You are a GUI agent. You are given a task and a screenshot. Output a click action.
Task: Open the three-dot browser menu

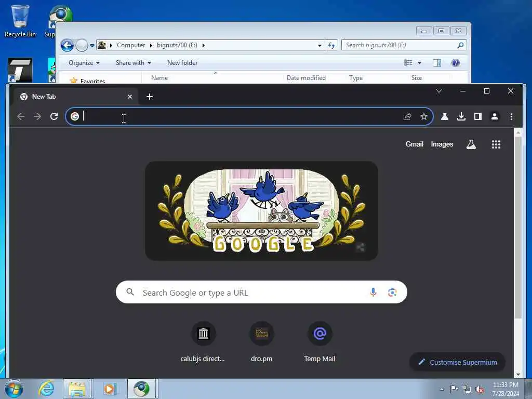click(511, 117)
